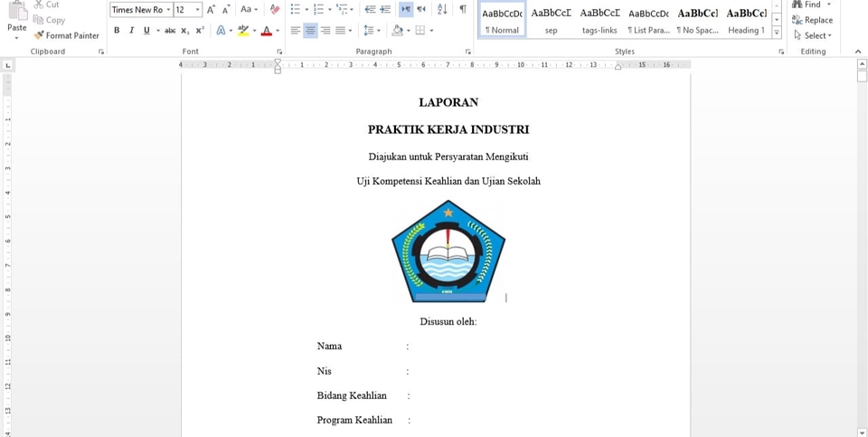868x437 pixels.
Task: Click the Program Keahlian label
Action: (354, 420)
